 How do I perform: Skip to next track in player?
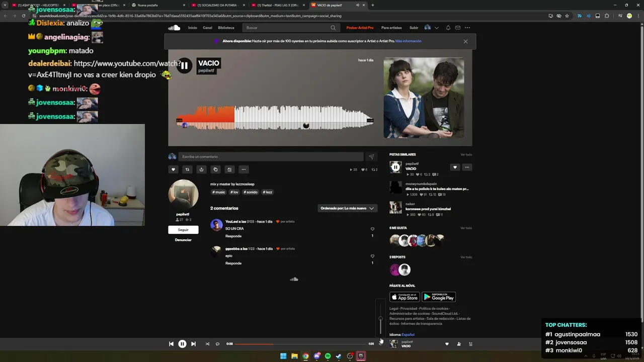click(193, 344)
